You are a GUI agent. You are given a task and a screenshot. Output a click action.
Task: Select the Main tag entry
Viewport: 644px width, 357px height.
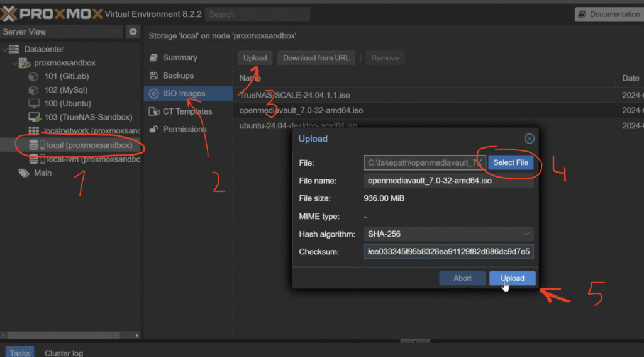point(43,173)
